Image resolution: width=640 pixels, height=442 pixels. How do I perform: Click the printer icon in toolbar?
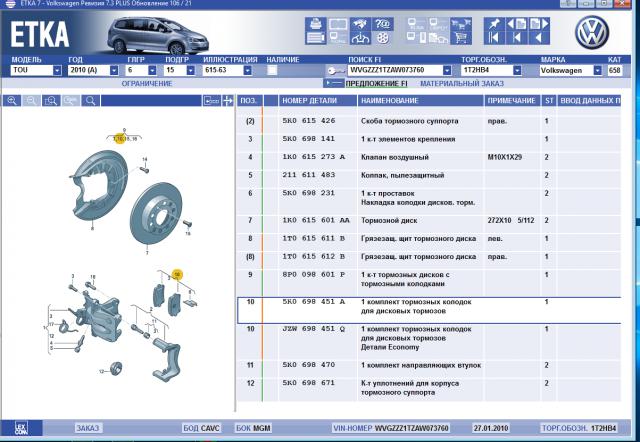pos(316,24)
